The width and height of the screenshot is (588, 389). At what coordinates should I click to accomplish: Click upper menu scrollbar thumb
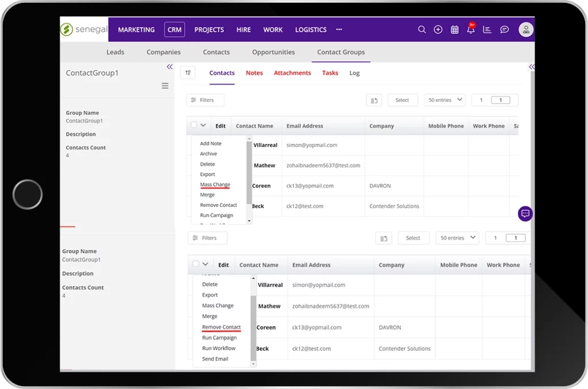point(249,172)
